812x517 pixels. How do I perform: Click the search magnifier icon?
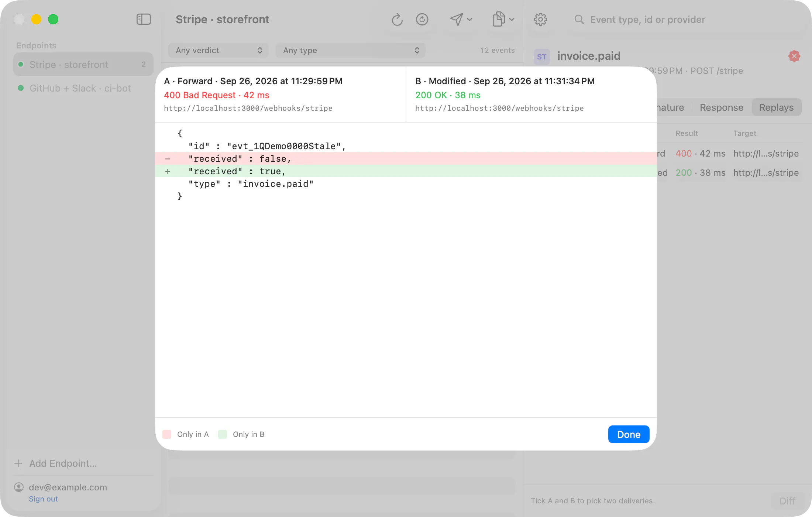pyautogui.click(x=579, y=19)
